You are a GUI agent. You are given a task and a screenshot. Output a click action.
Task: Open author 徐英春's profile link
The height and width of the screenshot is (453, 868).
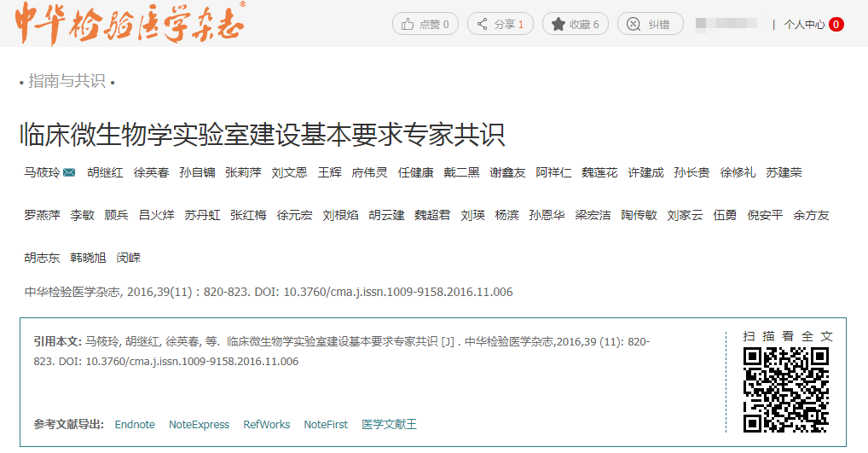point(151,172)
